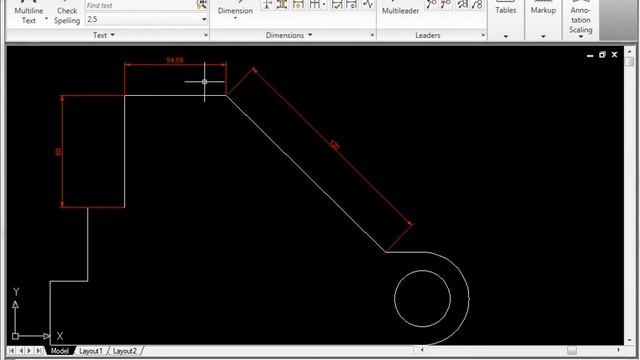Expand the Tables panel dropdown
640x360 pixels.
tap(506, 36)
